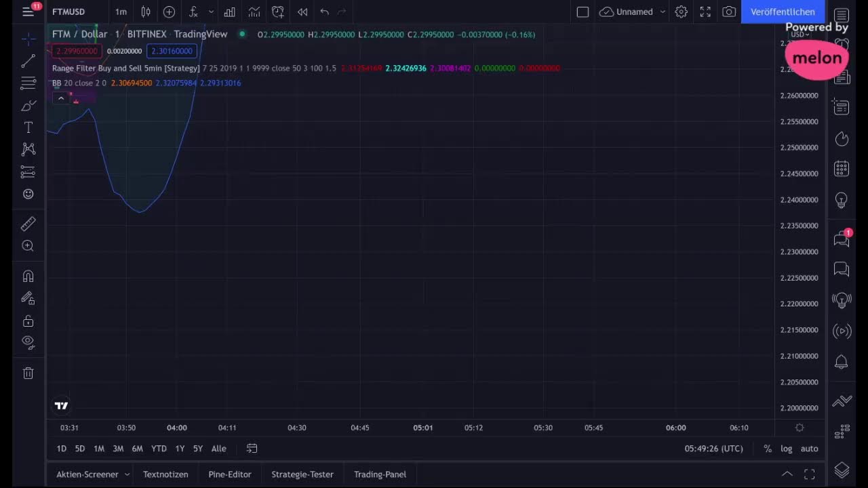Open the Trading-Panel tab

click(380, 474)
